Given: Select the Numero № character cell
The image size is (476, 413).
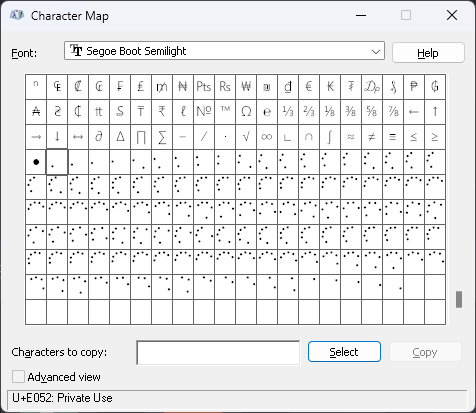Looking at the screenshot, I should (204, 112).
